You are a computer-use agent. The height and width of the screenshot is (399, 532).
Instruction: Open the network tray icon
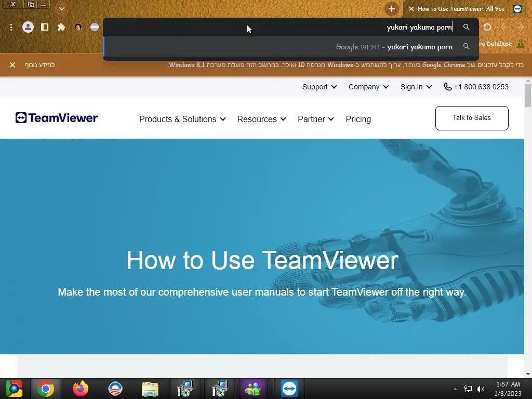(x=468, y=389)
